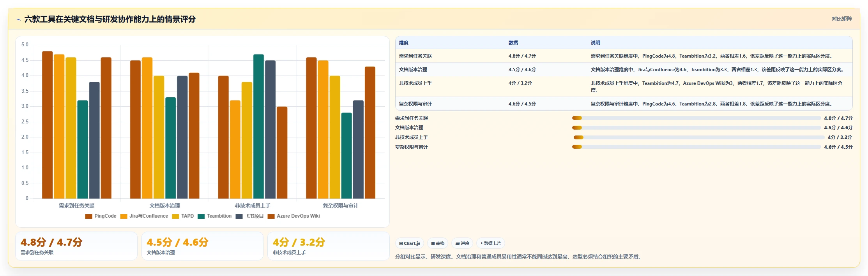Click the 飞书项目 bar in 非技术成员上手 group
Screen dimensions: 868x276
click(x=270, y=130)
